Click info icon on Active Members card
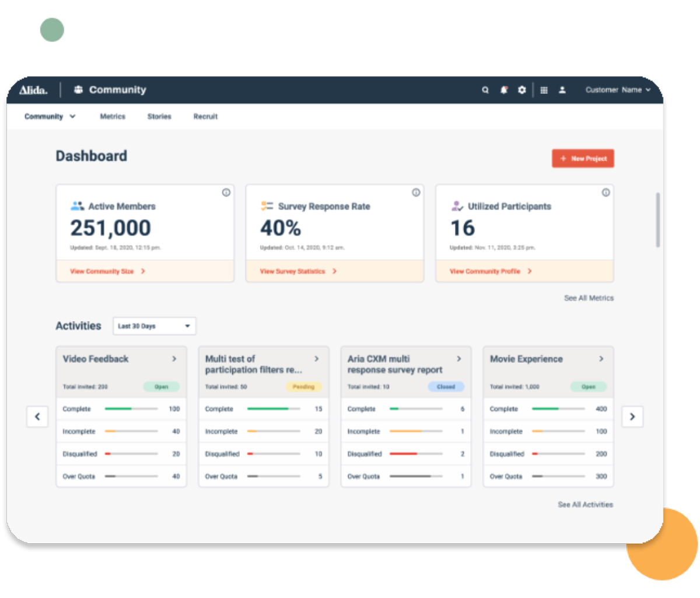The width and height of the screenshot is (700, 598). click(x=226, y=193)
